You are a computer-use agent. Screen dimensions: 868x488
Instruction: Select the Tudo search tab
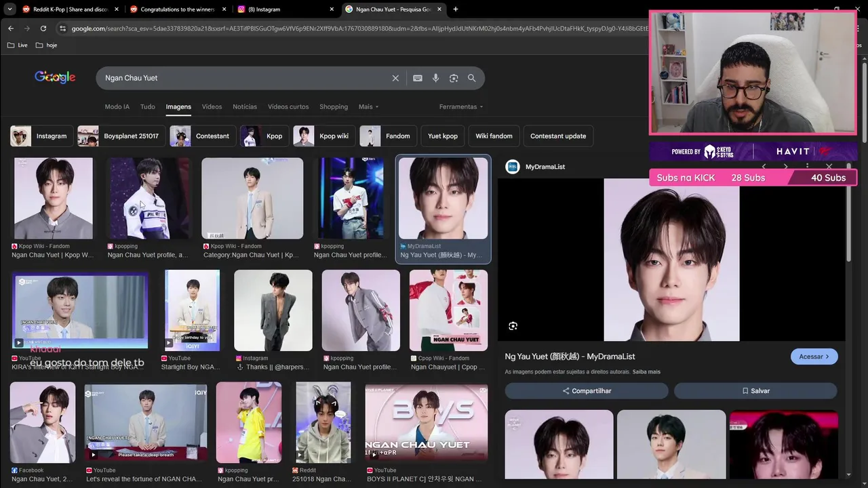pos(148,107)
